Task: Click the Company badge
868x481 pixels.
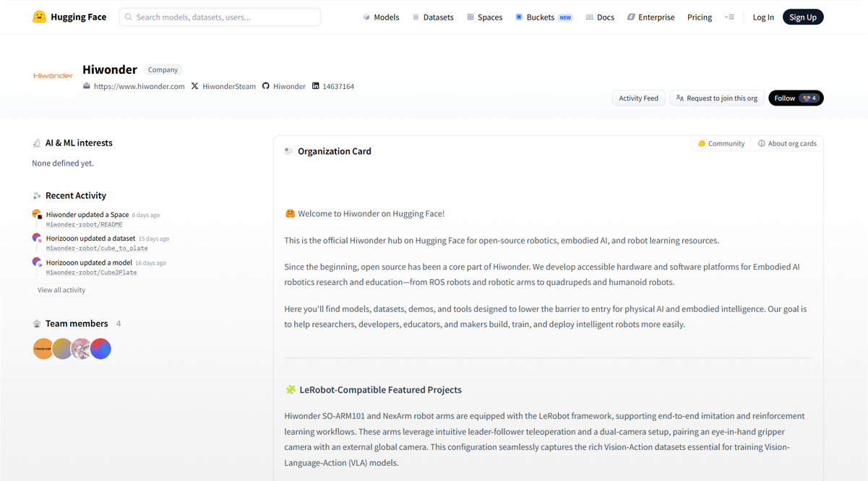Action: 163,69
